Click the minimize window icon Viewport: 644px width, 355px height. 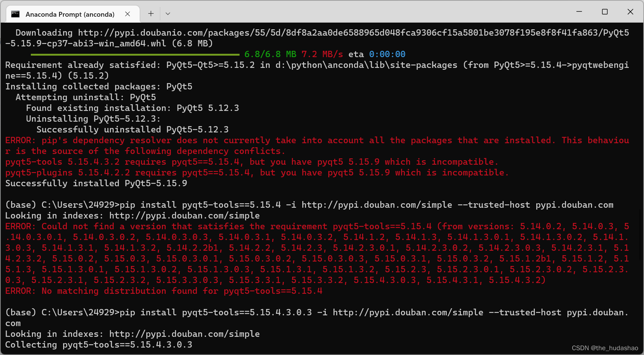tap(579, 11)
